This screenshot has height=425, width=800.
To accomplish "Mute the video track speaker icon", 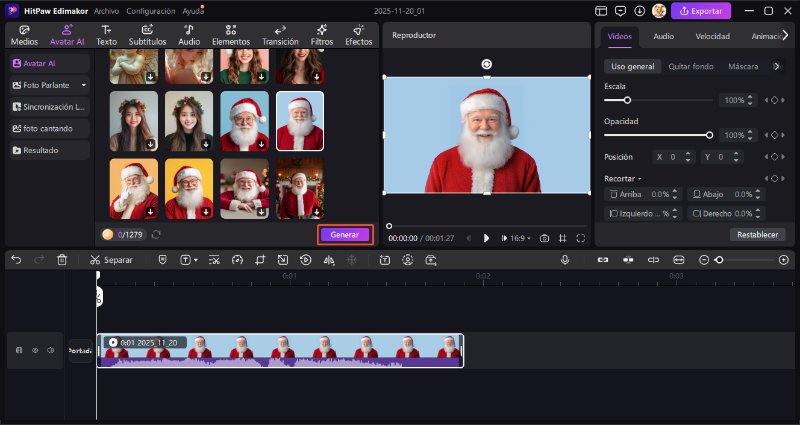I will [51, 351].
